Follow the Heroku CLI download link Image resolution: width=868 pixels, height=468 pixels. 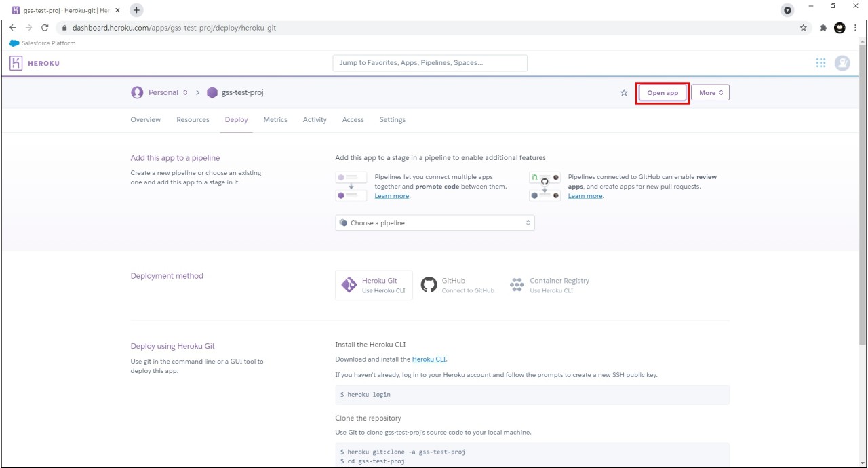[429, 359]
